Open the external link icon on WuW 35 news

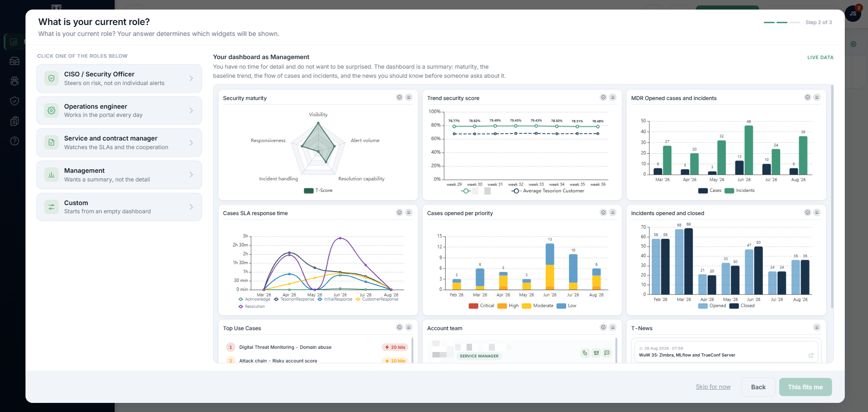tap(811, 356)
